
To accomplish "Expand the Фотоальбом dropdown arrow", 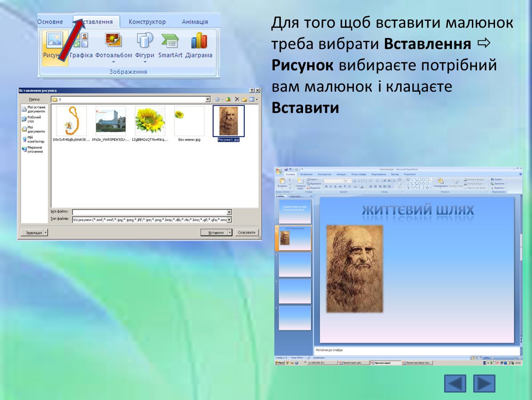I will click(x=114, y=62).
